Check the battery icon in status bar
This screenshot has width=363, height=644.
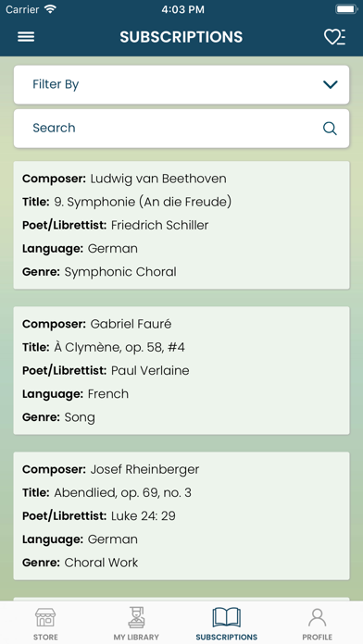pos(346,9)
